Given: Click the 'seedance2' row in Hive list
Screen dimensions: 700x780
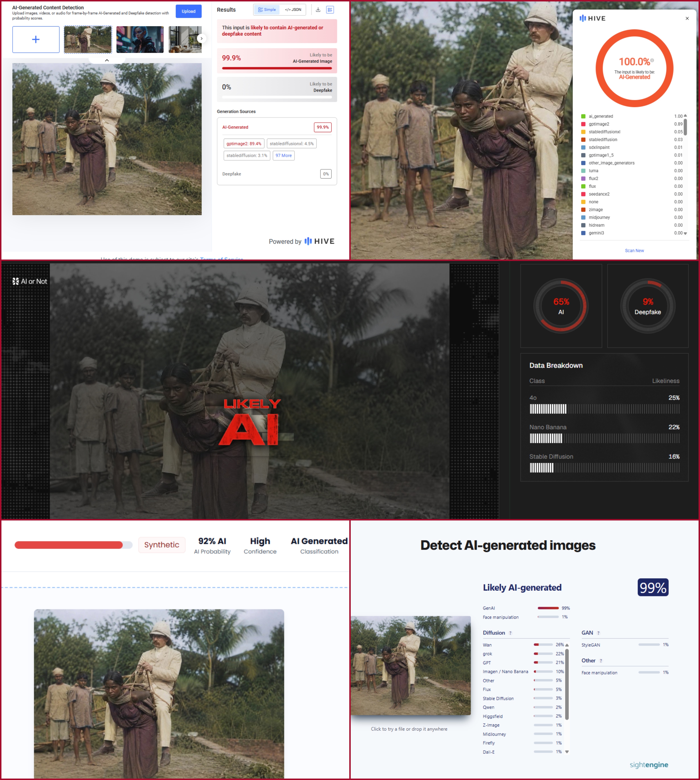Looking at the screenshot, I should (x=631, y=194).
